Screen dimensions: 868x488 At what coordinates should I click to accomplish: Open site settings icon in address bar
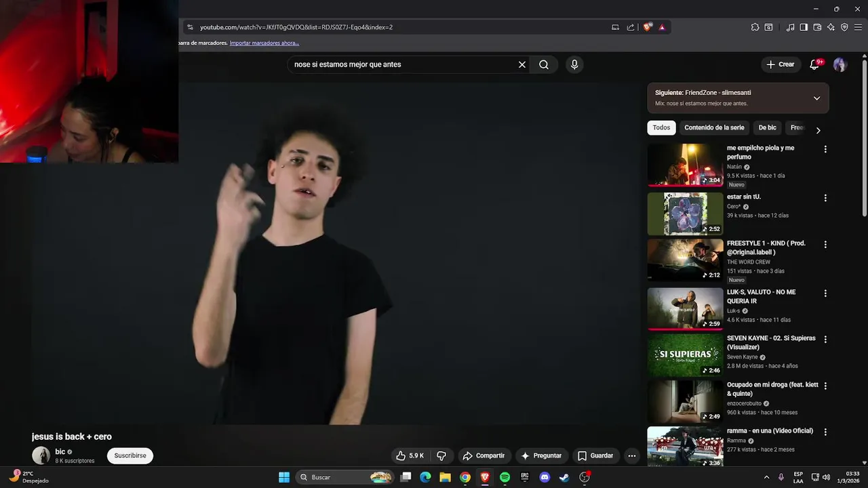190,27
